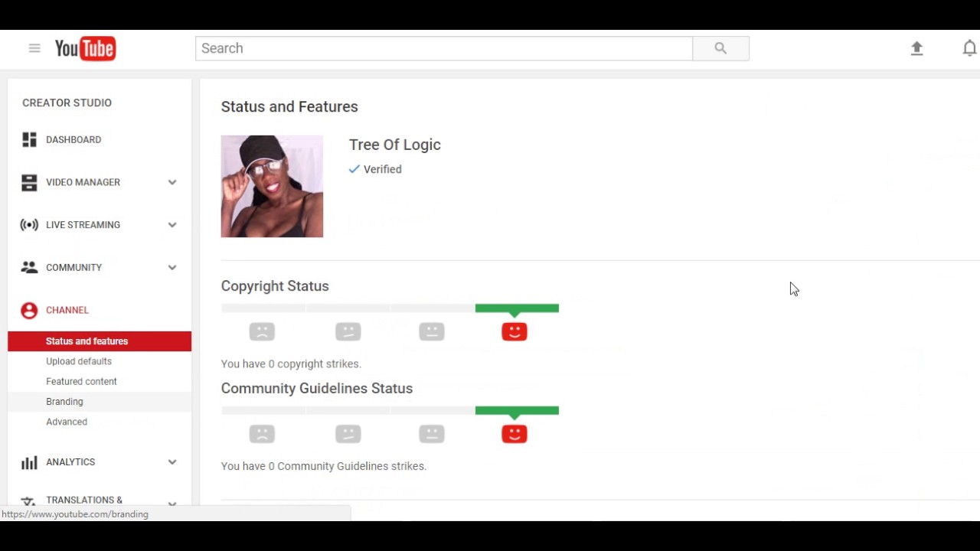Expand the Translations section chevron
Screen dimensions: 980x551
point(172,503)
